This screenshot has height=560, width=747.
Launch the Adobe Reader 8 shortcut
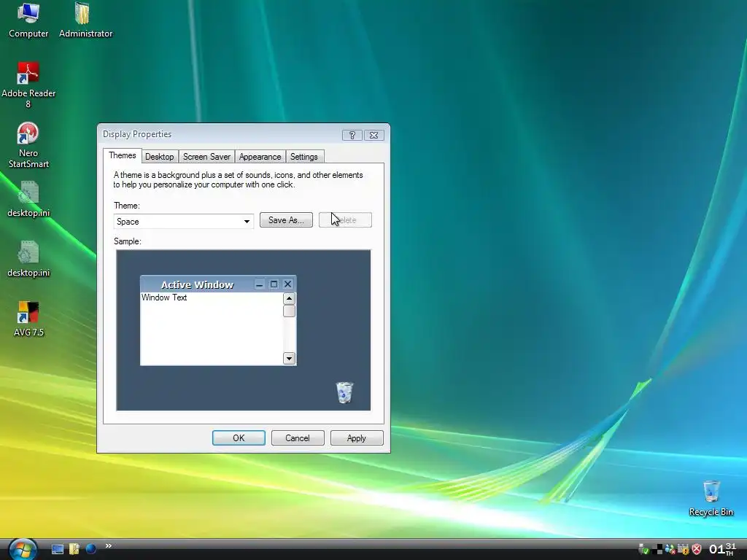[x=28, y=86]
